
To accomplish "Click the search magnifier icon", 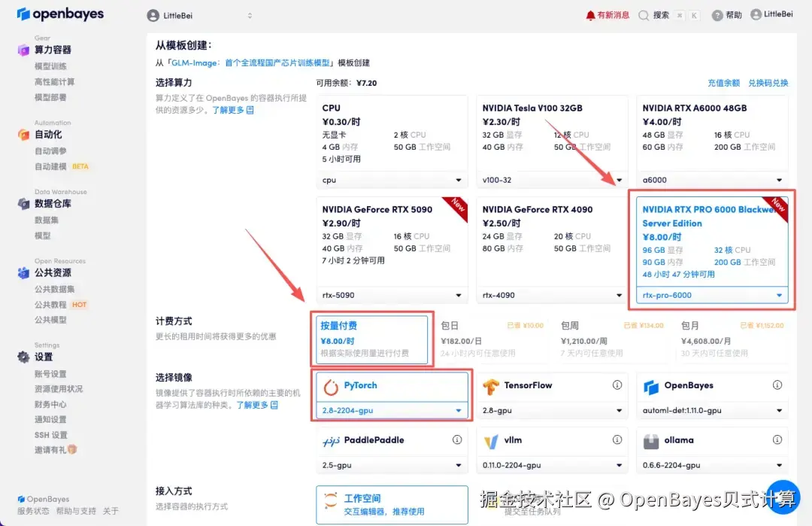I will [x=643, y=16].
